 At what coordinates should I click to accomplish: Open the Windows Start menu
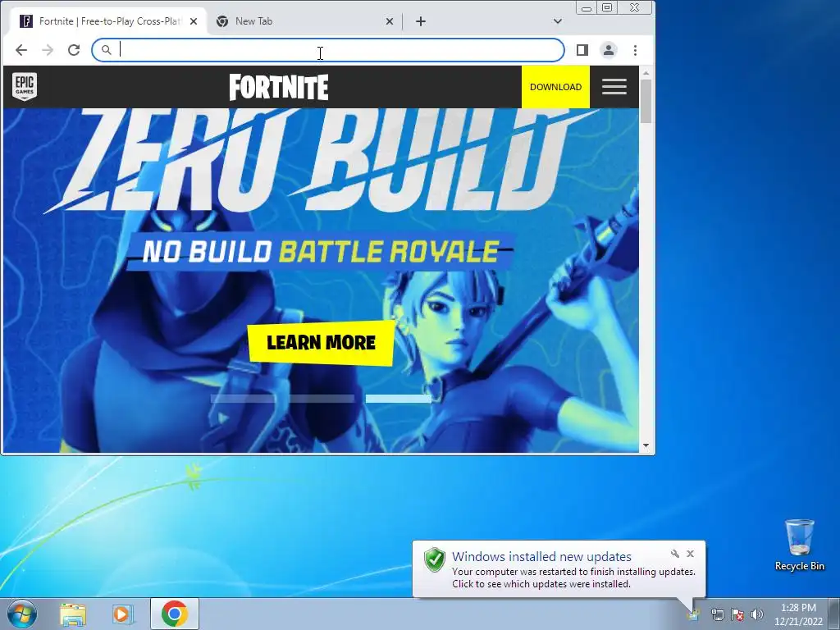point(21,614)
